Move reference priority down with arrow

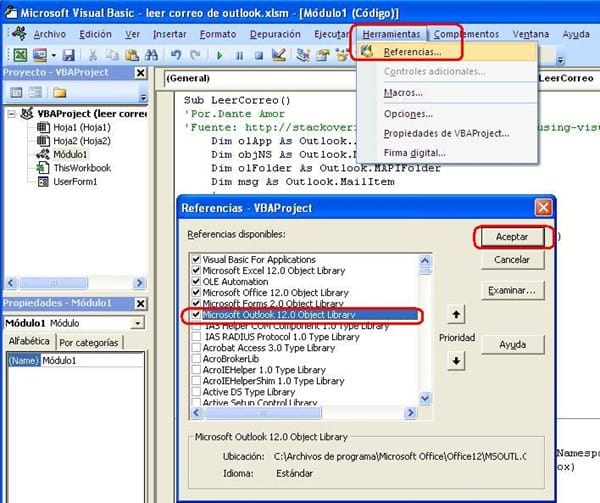[456, 361]
